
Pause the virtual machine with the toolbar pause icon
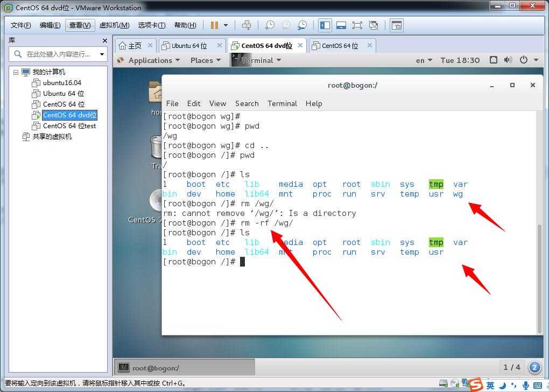click(x=214, y=25)
